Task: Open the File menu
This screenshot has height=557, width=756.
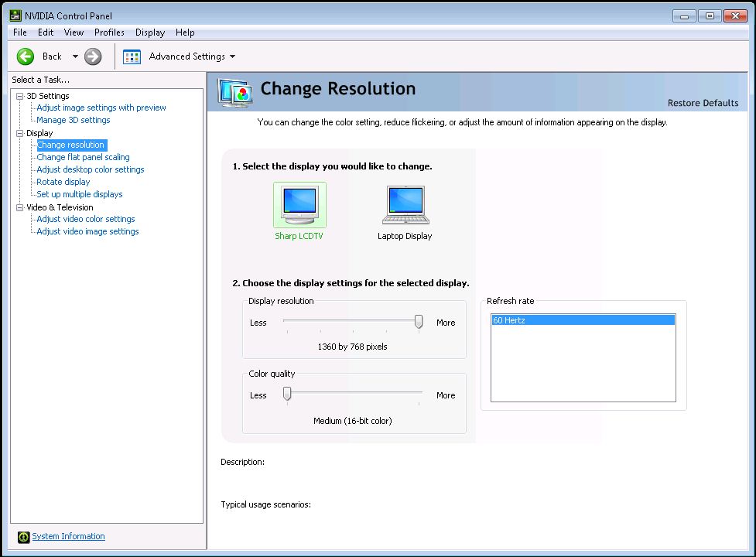Action: point(20,32)
